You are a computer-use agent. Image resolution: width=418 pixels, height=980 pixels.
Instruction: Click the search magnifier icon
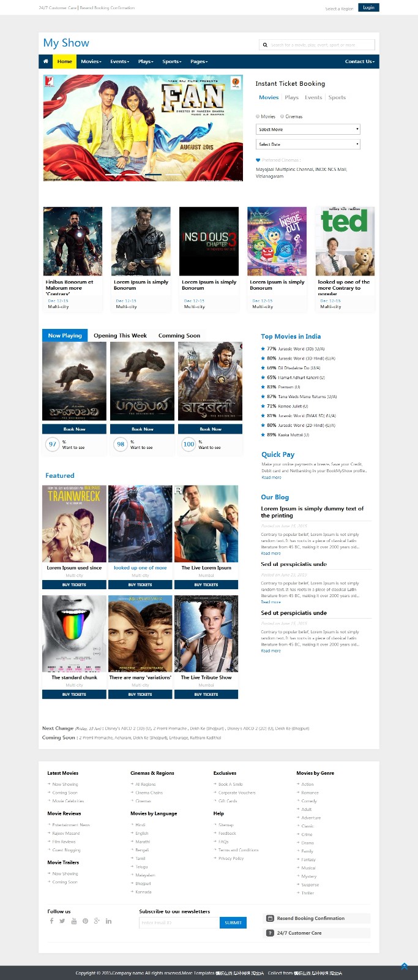pos(265,45)
